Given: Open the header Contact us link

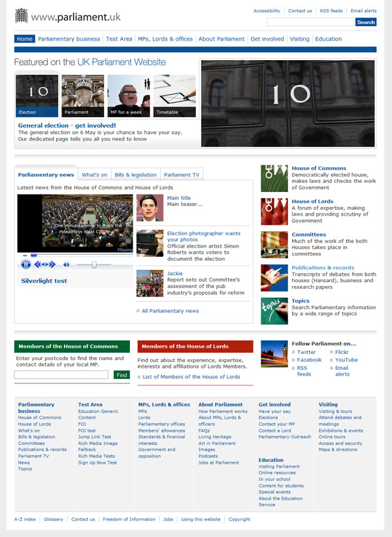Looking at the screenshot, I should point(300,10).
